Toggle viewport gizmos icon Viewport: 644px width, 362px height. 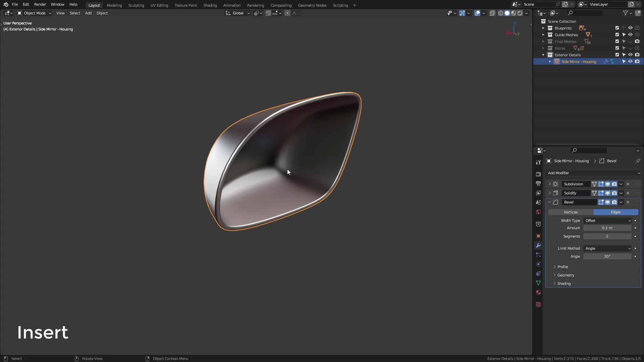coord(462,13)
